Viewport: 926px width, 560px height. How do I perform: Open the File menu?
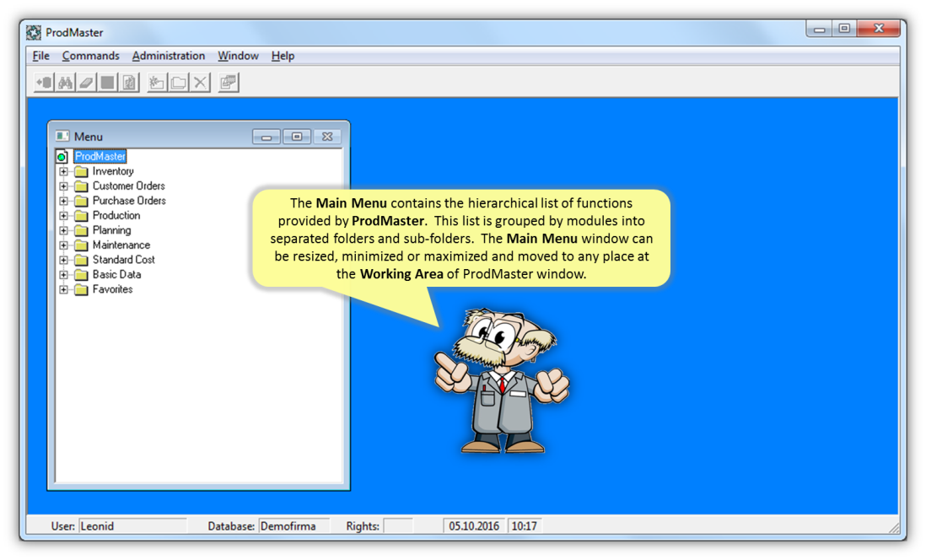coord(40,56)
